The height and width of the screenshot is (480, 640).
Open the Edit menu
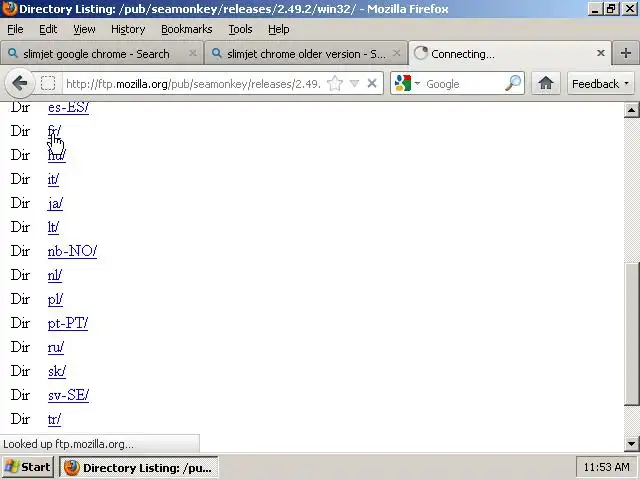48,29
